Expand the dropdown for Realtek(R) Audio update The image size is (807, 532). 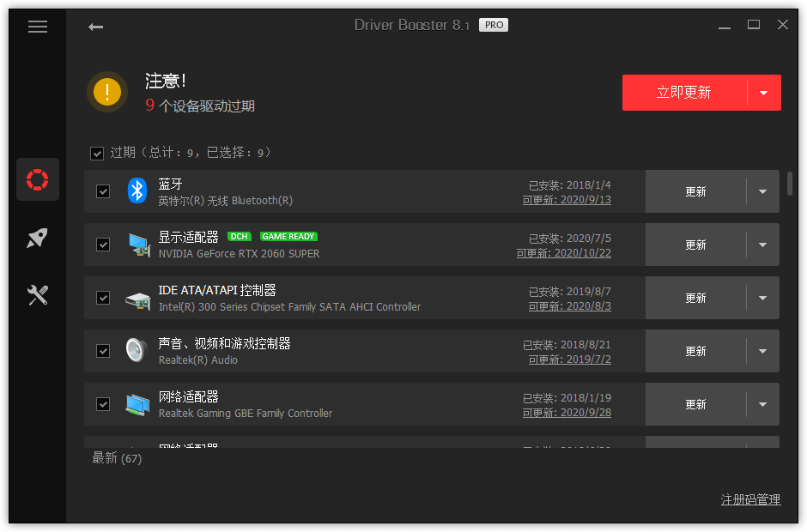762,352
